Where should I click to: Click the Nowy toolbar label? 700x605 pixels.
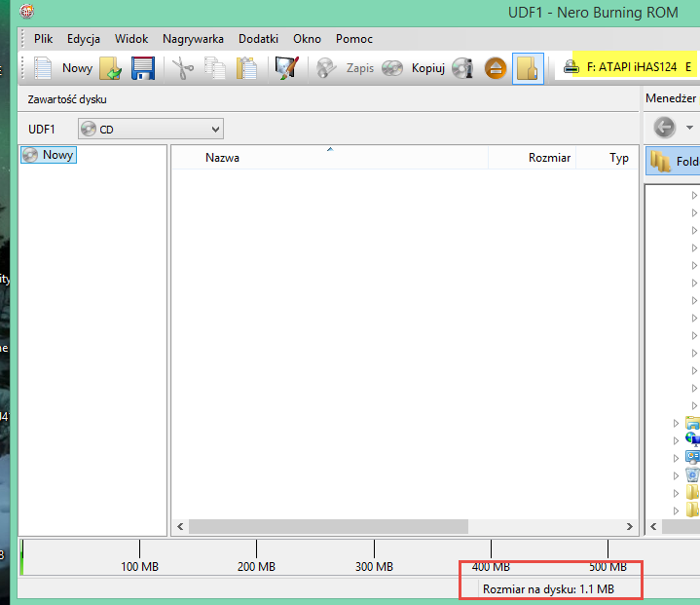(x=77, y=68)
